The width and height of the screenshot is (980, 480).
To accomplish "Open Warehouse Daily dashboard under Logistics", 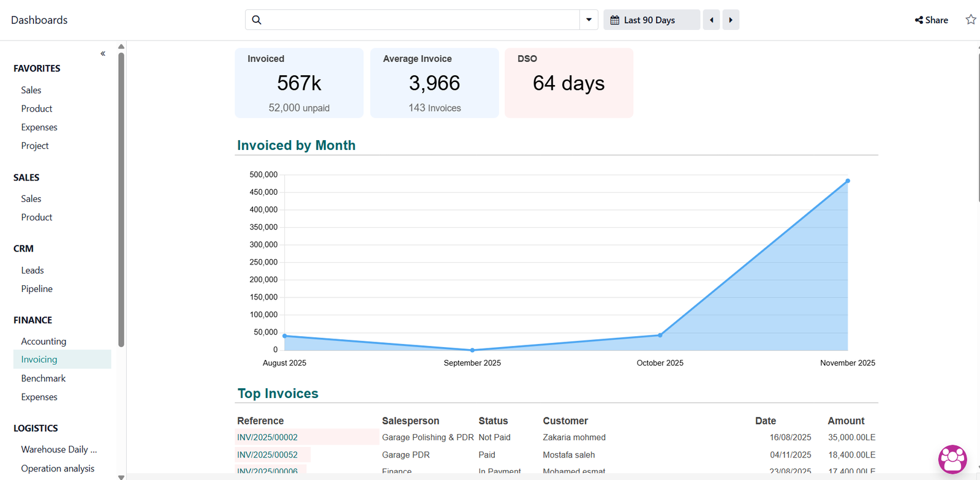I will 59,449.
